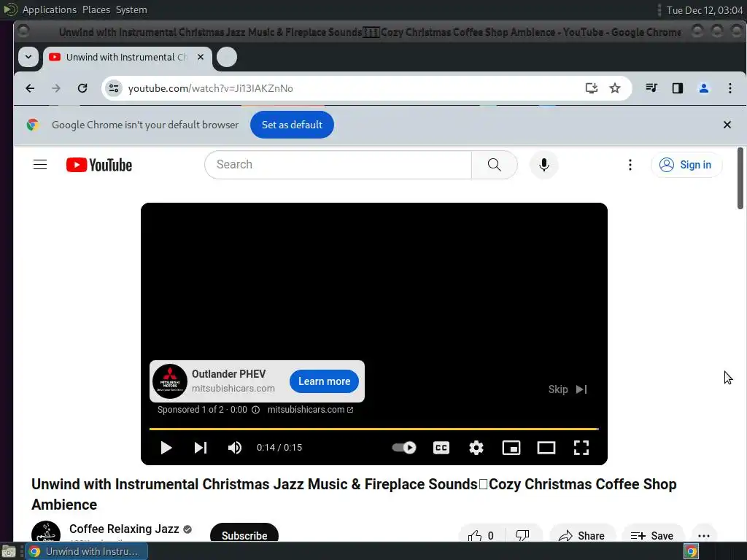The image size is (747, 560).
Task: Click Chrome tray icon in bottom panel
Action: 691,551
